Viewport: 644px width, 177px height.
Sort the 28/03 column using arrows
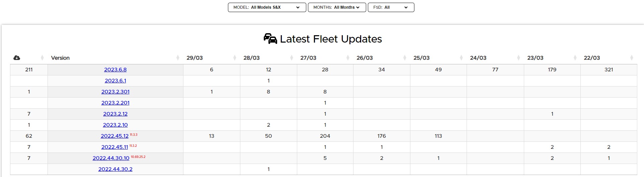[292, 58]
